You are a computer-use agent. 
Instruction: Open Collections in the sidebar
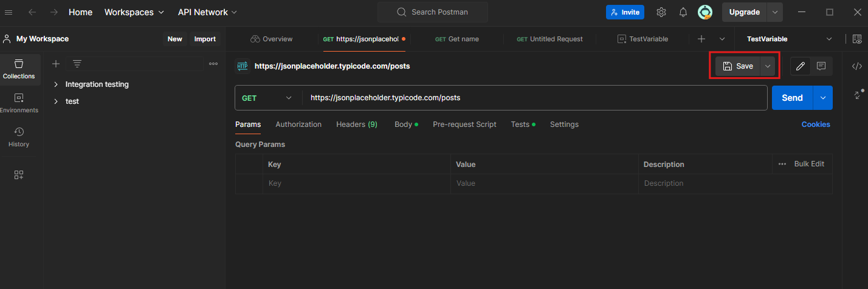click(x=19, y=69)
